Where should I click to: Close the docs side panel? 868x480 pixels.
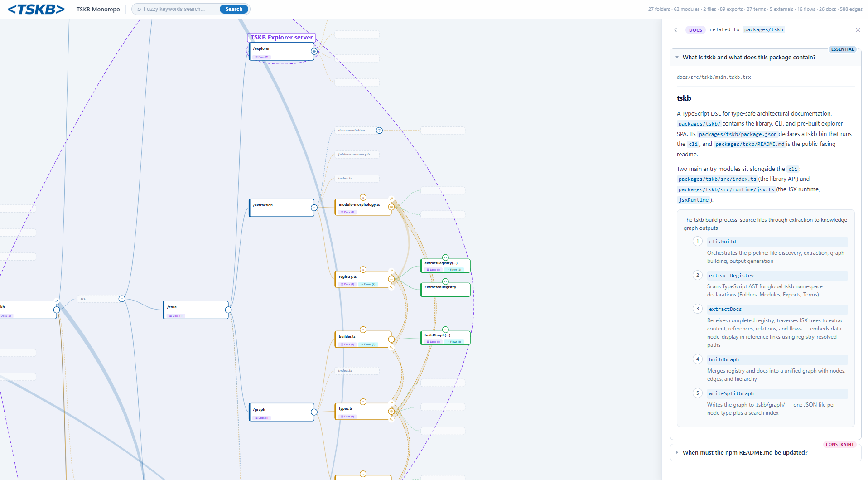pyautogui.click(x=858, y=30)
